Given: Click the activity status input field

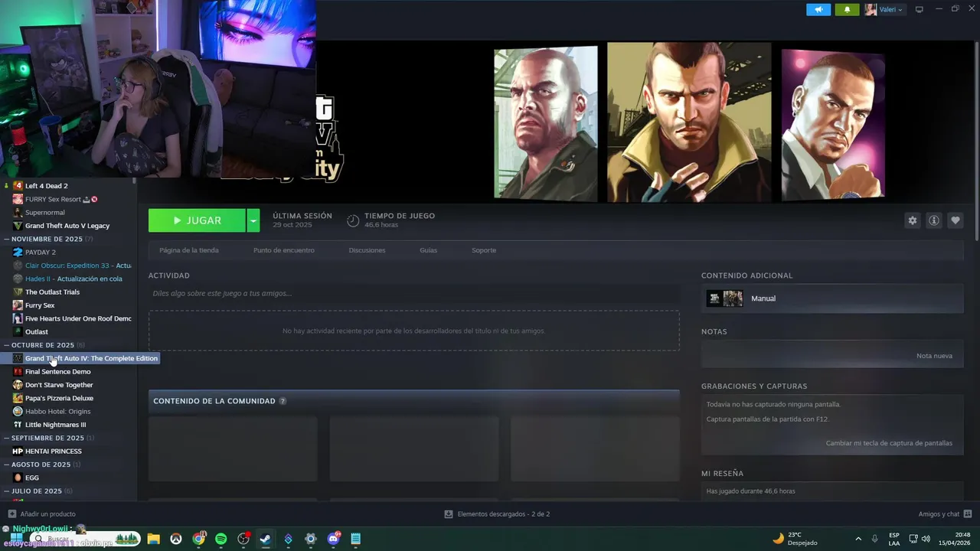Looking at the screenshot, I should [x=413, y=293].
